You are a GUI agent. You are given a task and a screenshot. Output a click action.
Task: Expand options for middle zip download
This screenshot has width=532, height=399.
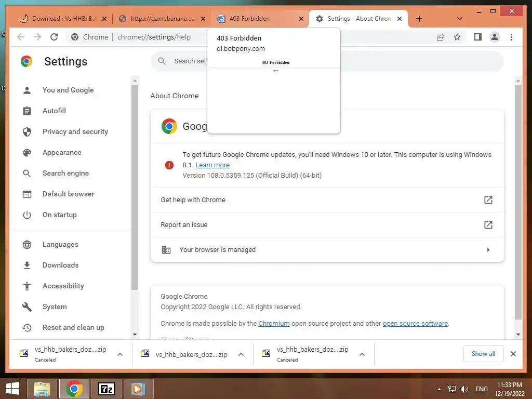[x=241, y=354]
